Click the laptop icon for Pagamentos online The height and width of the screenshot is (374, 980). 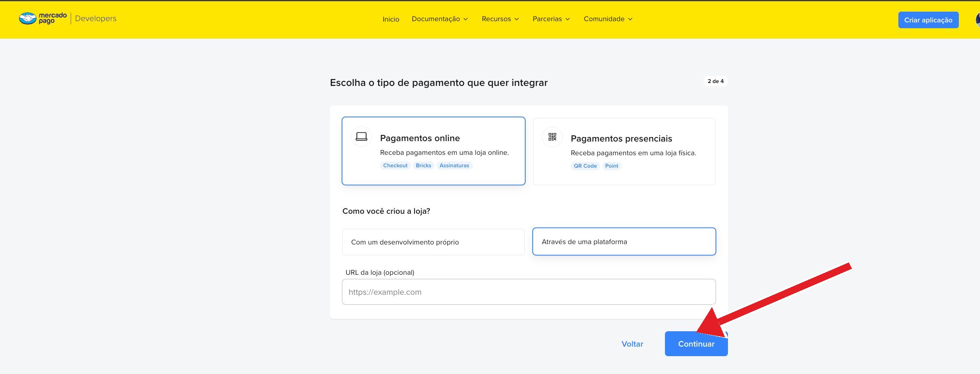click(361, 137)
